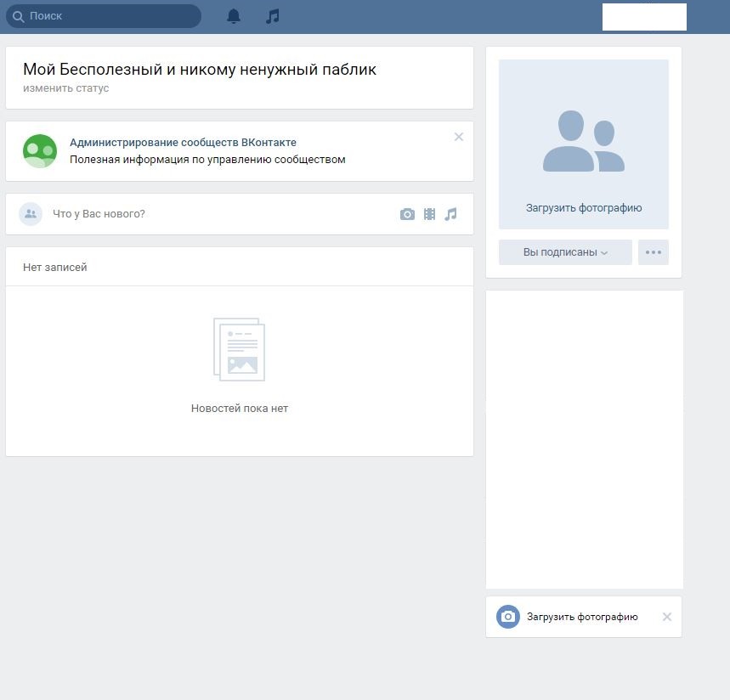
Task: Click Загрузить фотографию under group avatar
Action: (584, 207)
